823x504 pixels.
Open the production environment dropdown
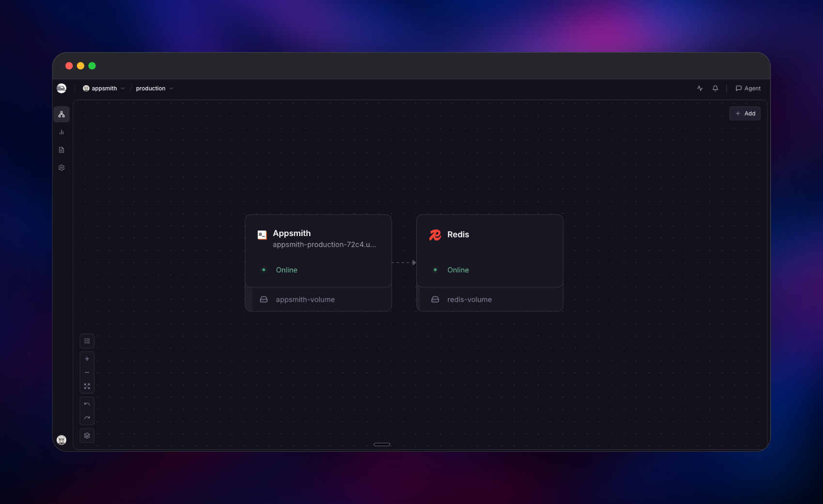154,89
